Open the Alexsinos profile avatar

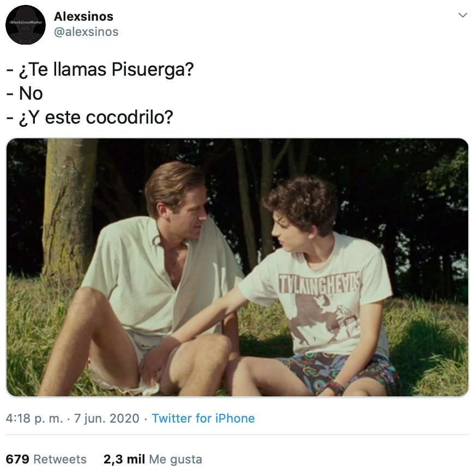point(26,25)
